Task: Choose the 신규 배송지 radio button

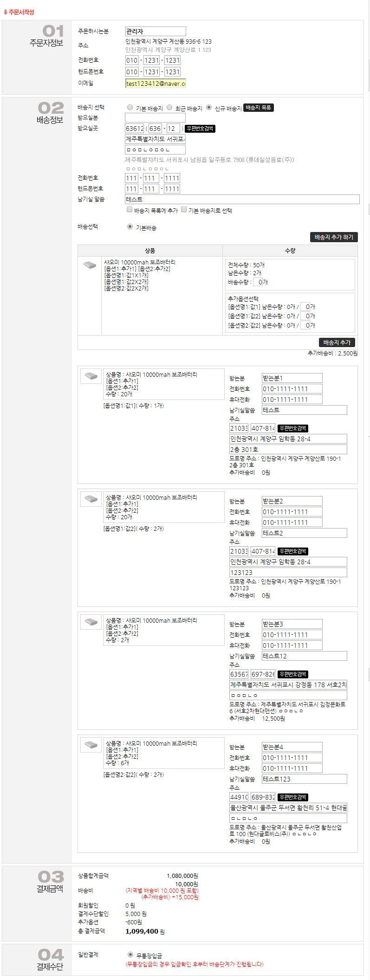Action: coord(209,108)
